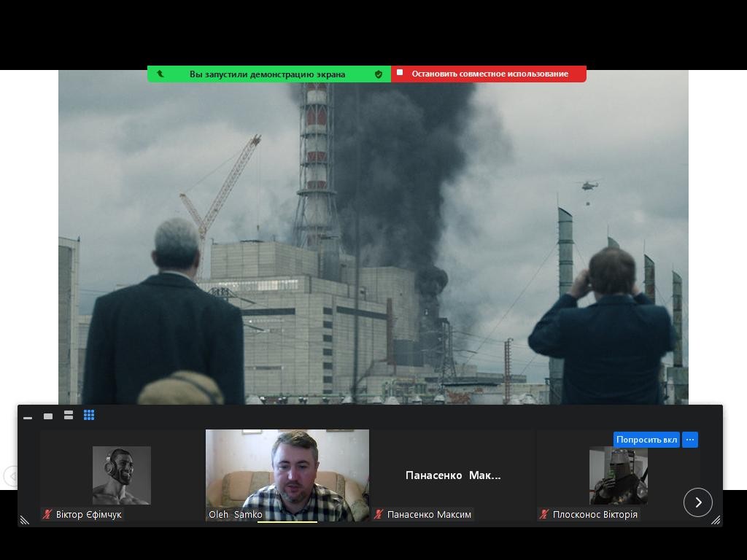Click the Oleh Samko name label

[x=236, y=514]
